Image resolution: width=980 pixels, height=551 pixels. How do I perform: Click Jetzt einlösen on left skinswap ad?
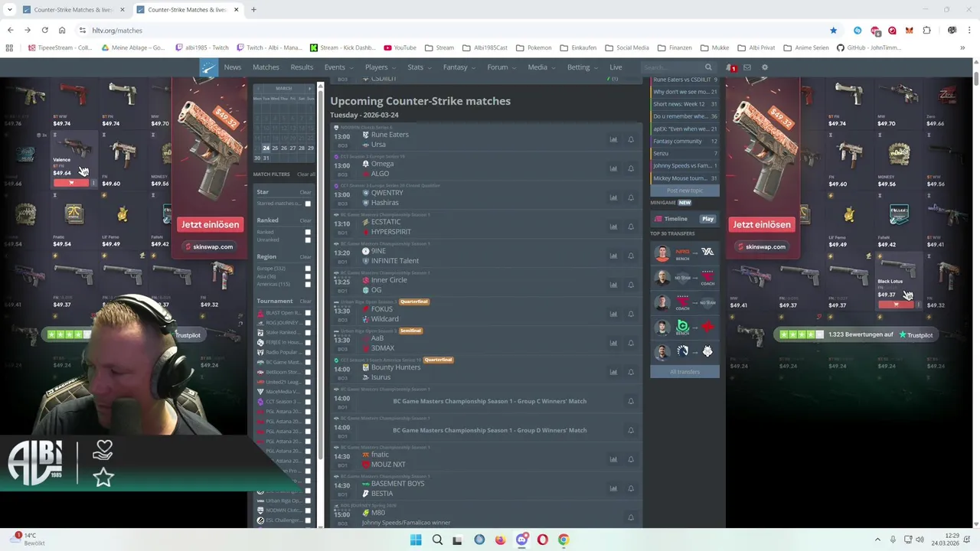click(210, 225)
